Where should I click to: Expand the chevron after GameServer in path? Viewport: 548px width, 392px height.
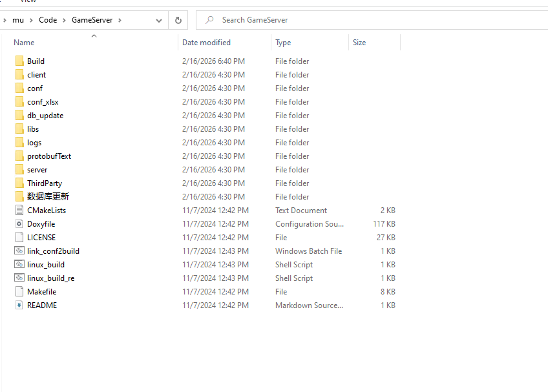tap(120, 20)
